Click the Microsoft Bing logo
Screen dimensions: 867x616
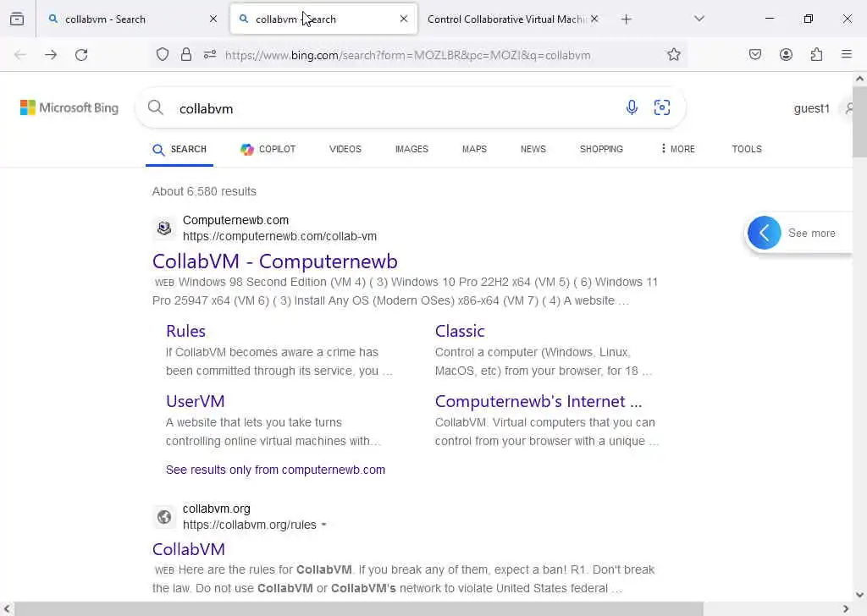coord(69,107)
